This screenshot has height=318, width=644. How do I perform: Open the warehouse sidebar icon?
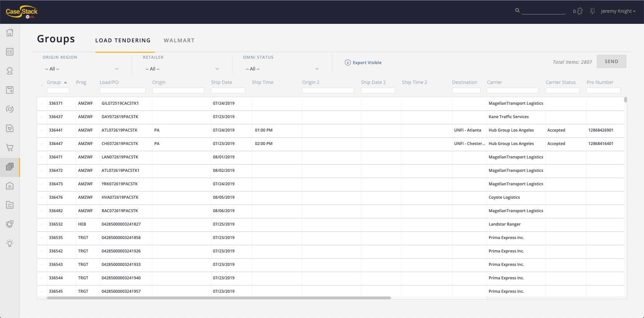point(10,186)
